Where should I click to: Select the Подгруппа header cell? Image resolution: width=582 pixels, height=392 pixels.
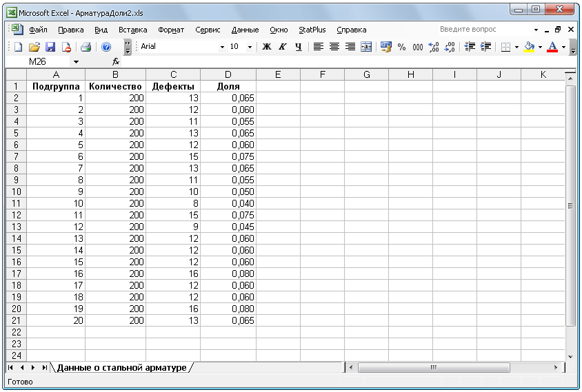tap(56, 86)
